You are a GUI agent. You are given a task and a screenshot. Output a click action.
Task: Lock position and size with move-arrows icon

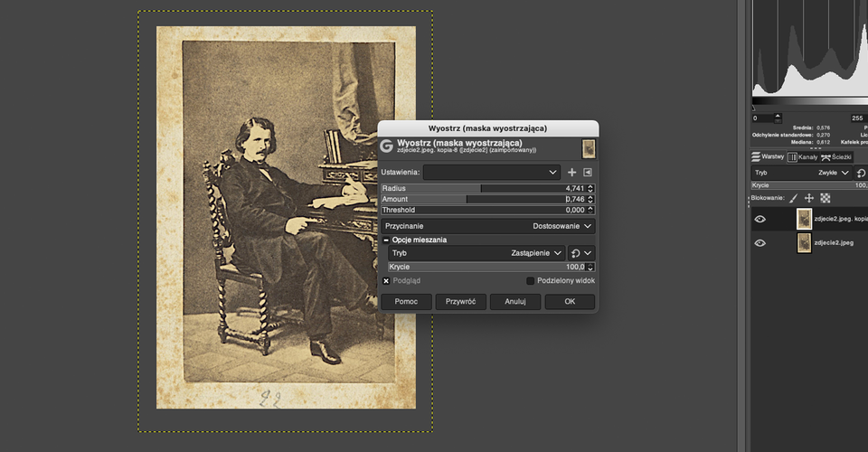coord(808,198)
